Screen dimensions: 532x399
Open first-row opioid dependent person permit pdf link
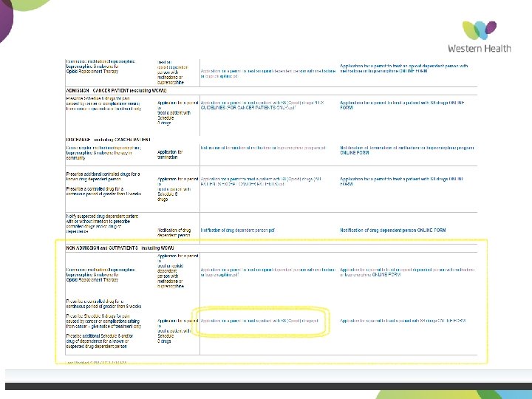[268, 74]
